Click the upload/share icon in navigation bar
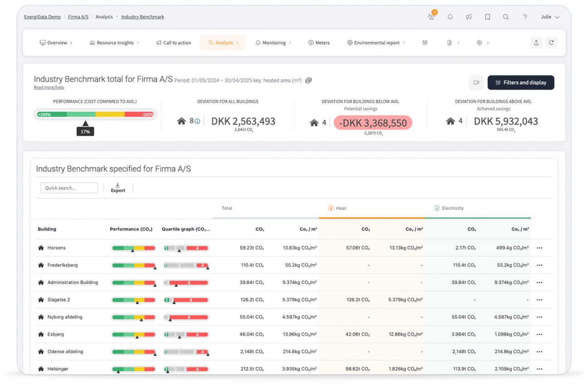Viewport: 588px width, 389px height. pyautogui.click(x=536, y=43)
